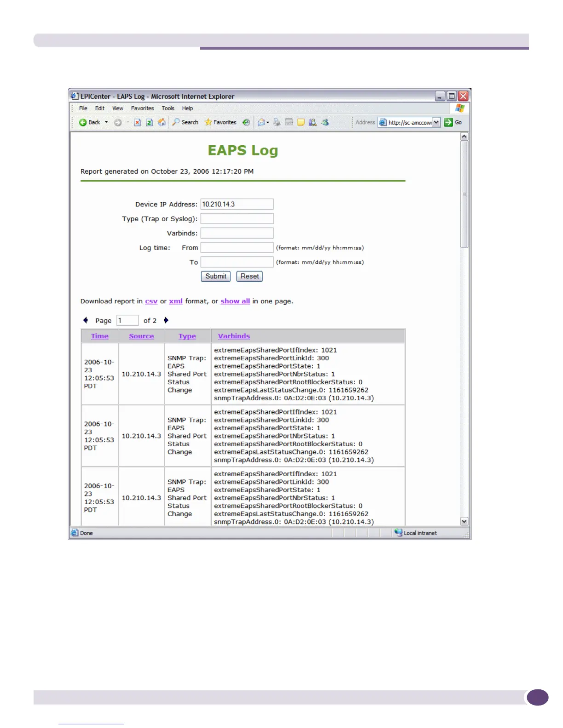This screenshot has height=728, width=563.
Task: Open the View menu
Action: 118,108
